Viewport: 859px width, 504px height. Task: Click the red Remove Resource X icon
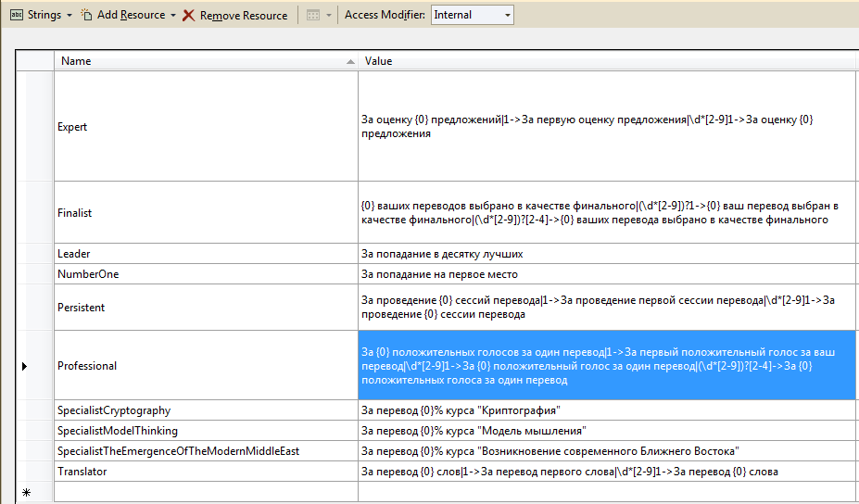coord(188,15)
